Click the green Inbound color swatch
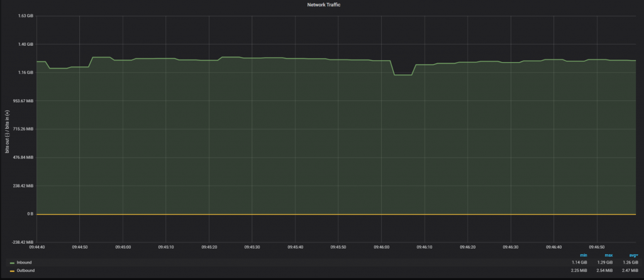Screen dimensions: 644x280 (12, 262)
